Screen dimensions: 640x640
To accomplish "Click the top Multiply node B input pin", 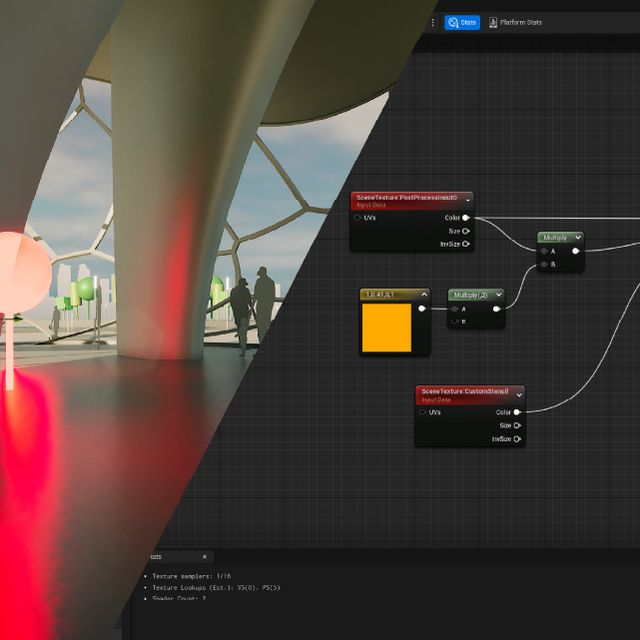I will tap(543, 264).
